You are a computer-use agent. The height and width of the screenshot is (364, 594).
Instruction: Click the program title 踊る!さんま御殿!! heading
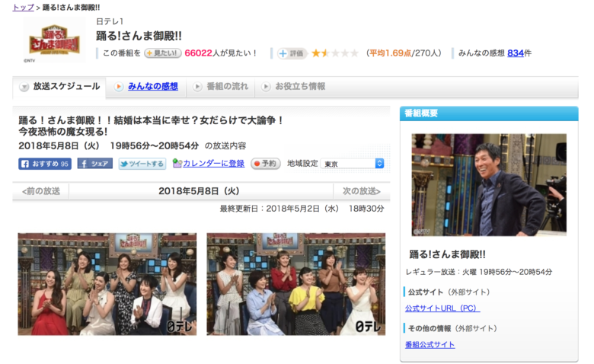point(139,36)
